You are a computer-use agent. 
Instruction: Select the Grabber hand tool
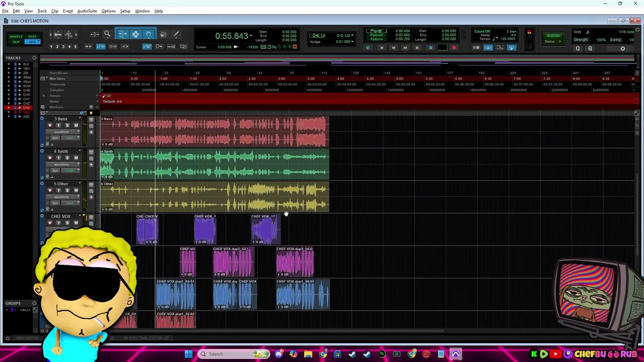coord(148,34)
